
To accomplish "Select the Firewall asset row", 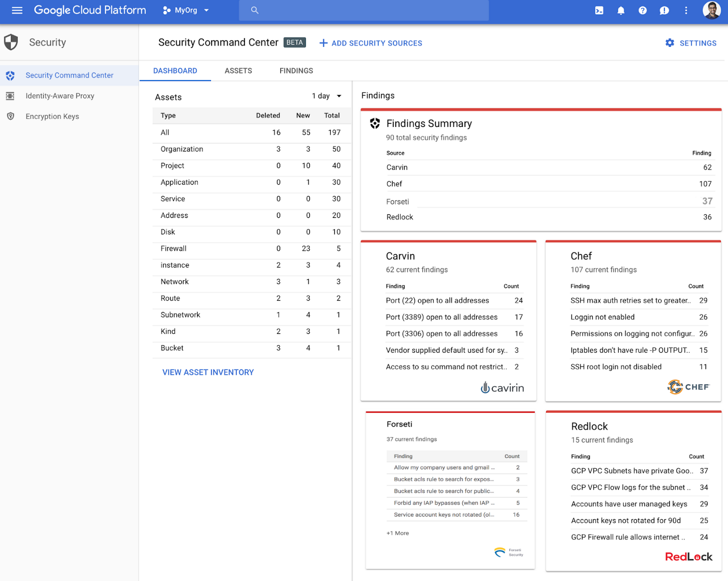I will pyautogui.click(x=252, y=248).
